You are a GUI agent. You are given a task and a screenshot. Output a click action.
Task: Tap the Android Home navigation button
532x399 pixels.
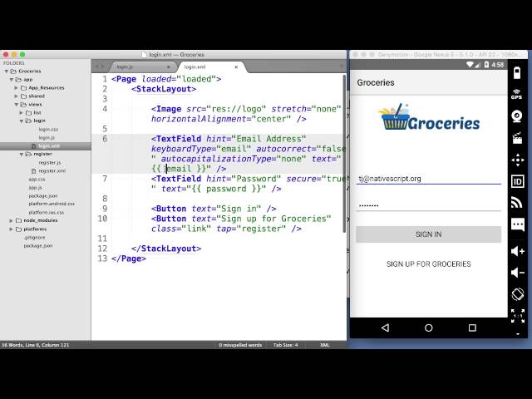tap(429, 328)
